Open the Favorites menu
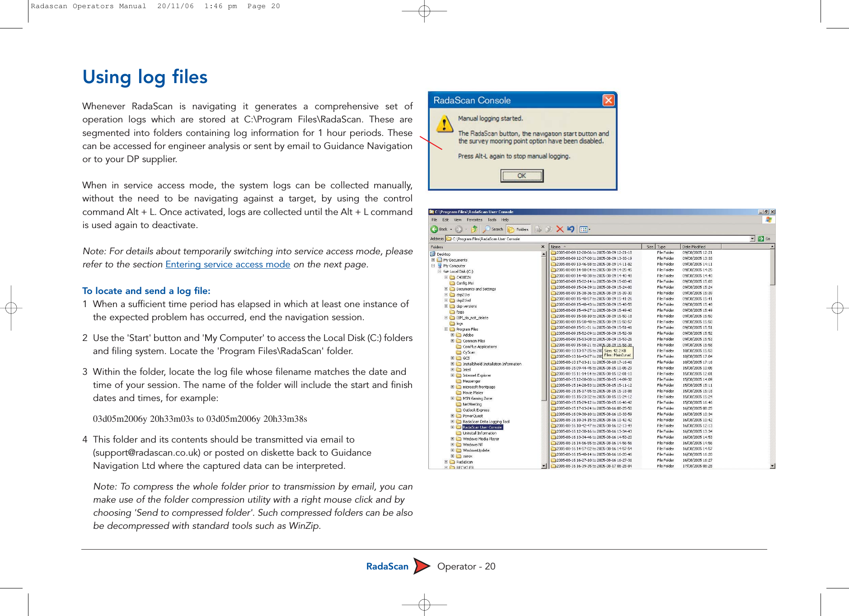Screen dimensions: 849x616 [474, 220]
